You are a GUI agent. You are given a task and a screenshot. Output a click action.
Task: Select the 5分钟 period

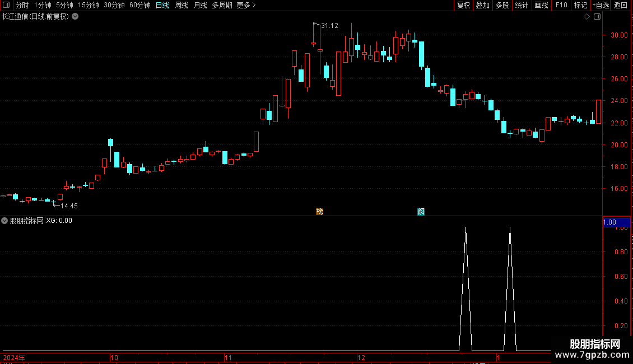click(x=64, y=5)
